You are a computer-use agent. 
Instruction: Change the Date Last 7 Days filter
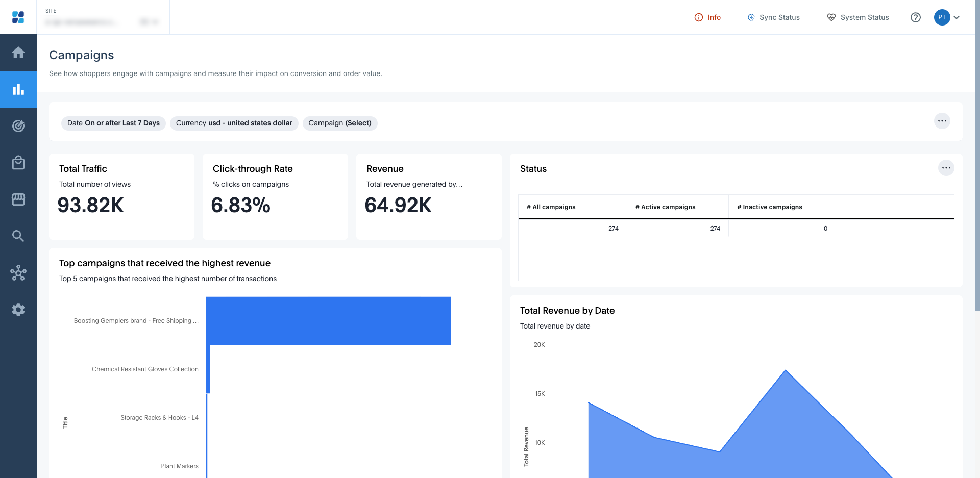[x=113, y=123]
